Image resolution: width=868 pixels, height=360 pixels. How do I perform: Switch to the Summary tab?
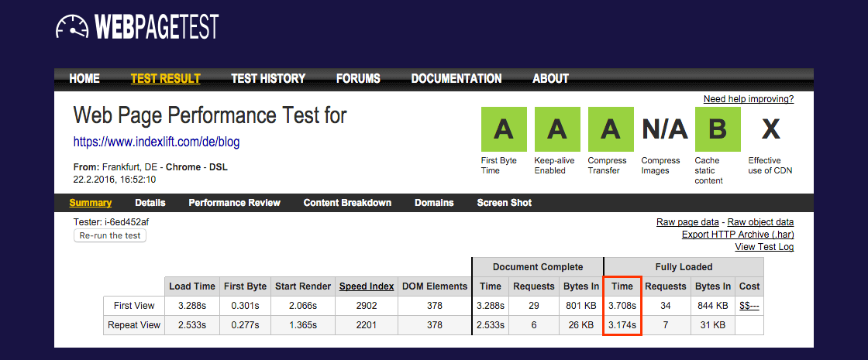coord(90,203)
